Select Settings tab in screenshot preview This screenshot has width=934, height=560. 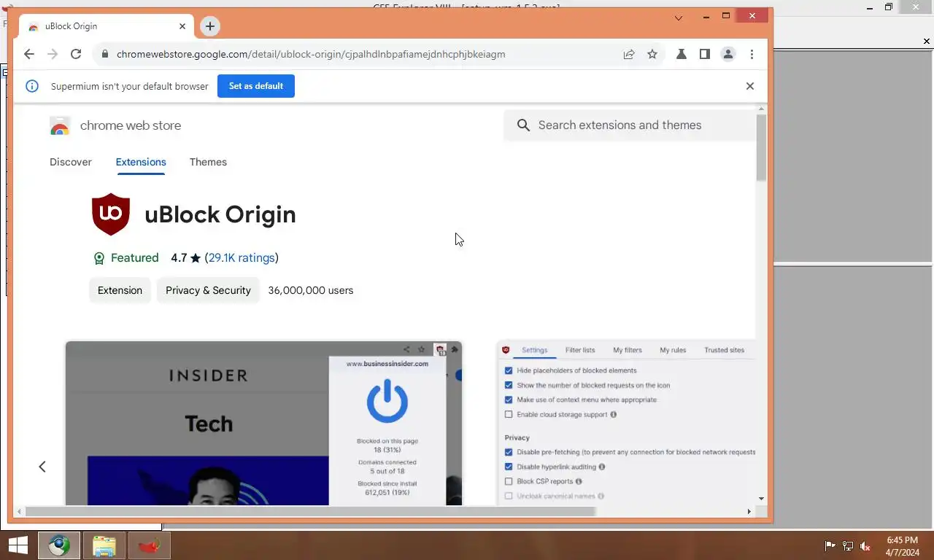click(534, 350)
